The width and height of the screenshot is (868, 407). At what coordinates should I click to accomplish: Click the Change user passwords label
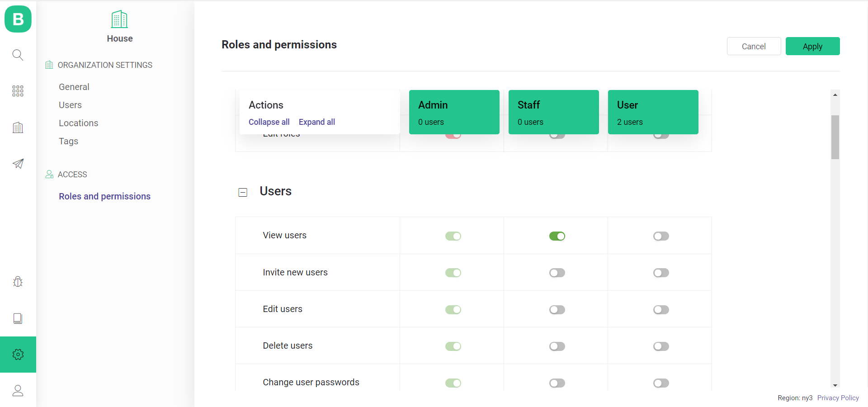[311, 382]
